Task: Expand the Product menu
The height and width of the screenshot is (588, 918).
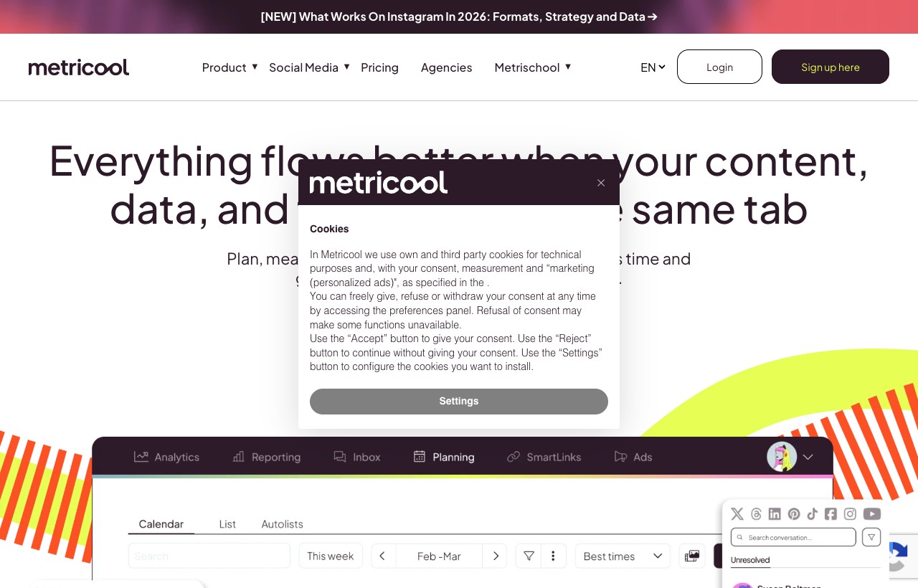Action: (229, 67)
